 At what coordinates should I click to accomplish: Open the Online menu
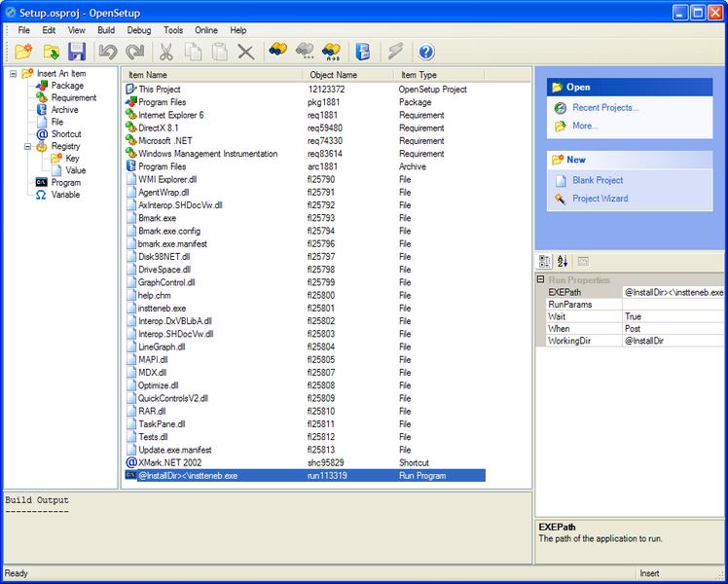pyautogui.click(x=206, y=30)
